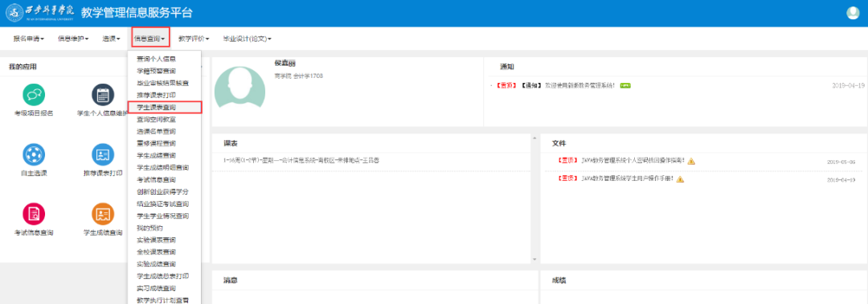Expand the 选课 dropdown menu
The image size is (868, 304).
tap(111, 39)
